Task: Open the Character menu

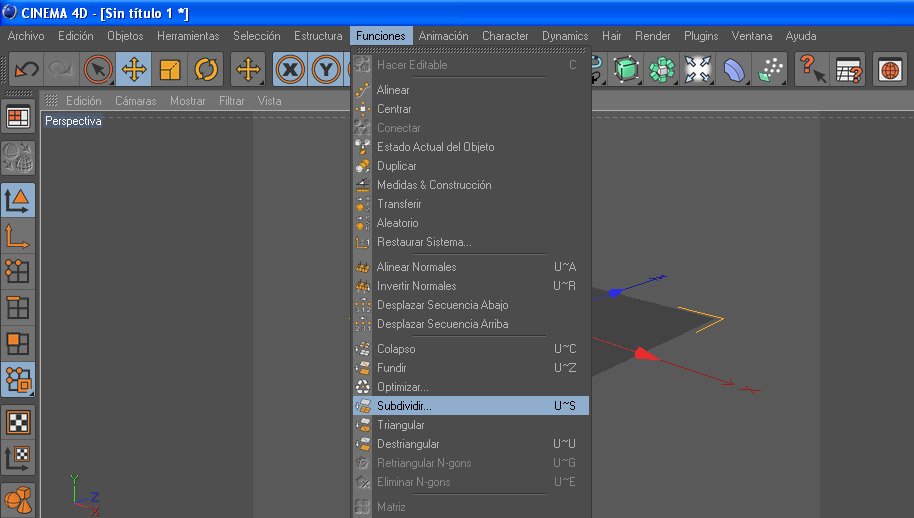Action: [x=505, y=36]
